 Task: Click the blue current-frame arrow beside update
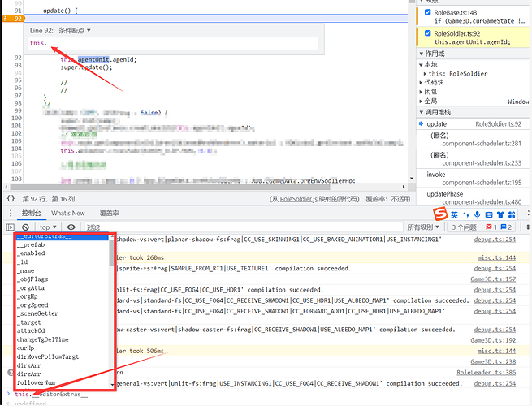(422, 123)
